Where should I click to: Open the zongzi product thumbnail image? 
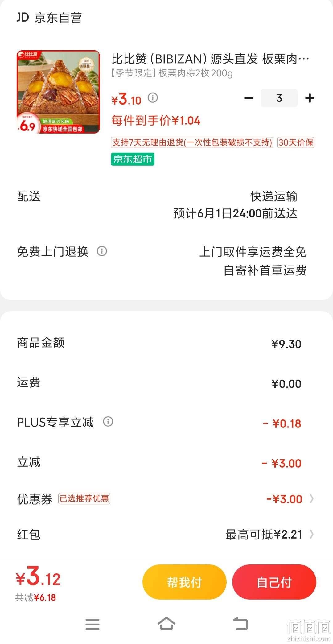click(58, 92)
